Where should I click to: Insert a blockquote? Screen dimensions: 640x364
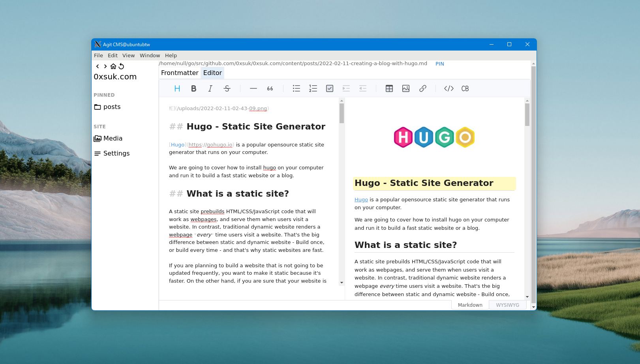[270, 88]
